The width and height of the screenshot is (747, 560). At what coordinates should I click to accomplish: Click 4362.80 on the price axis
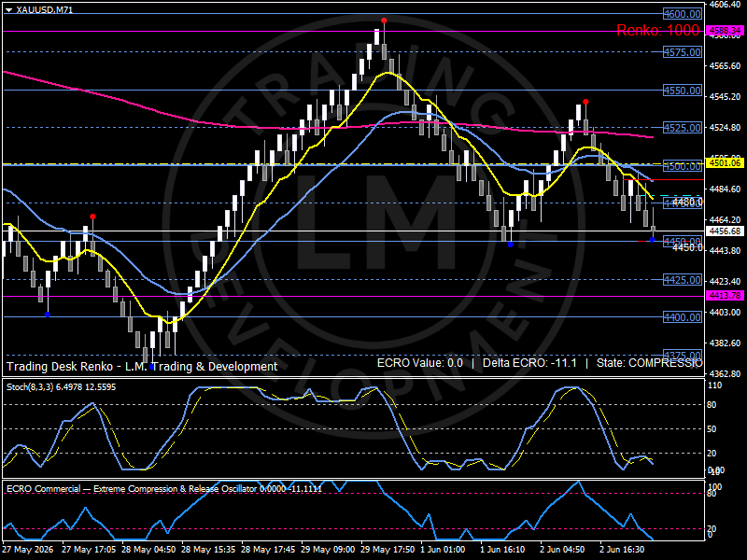pyautogui.click(x=726, y=374)
